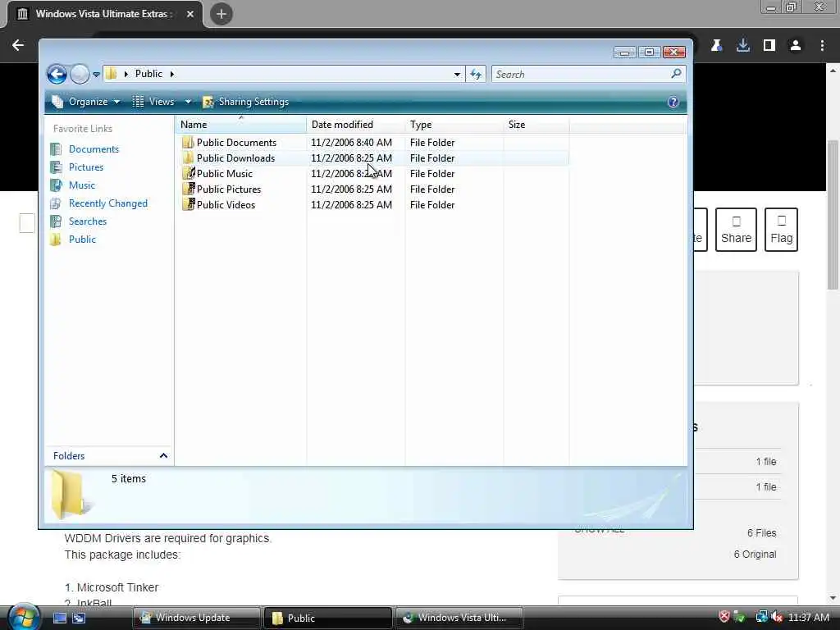The width and height of the screenshot is (840, 630).
Task: Open Documents favorite link
Action: point(94,149)
